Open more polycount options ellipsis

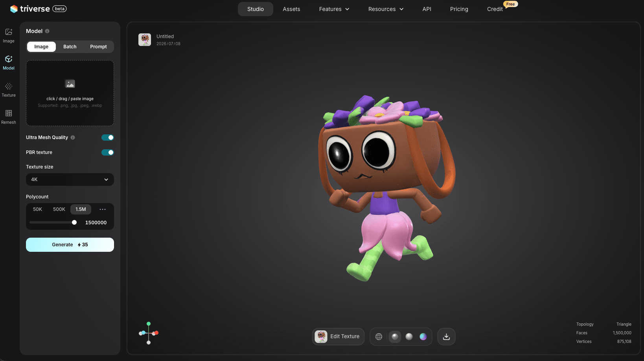tap(103, 209)
